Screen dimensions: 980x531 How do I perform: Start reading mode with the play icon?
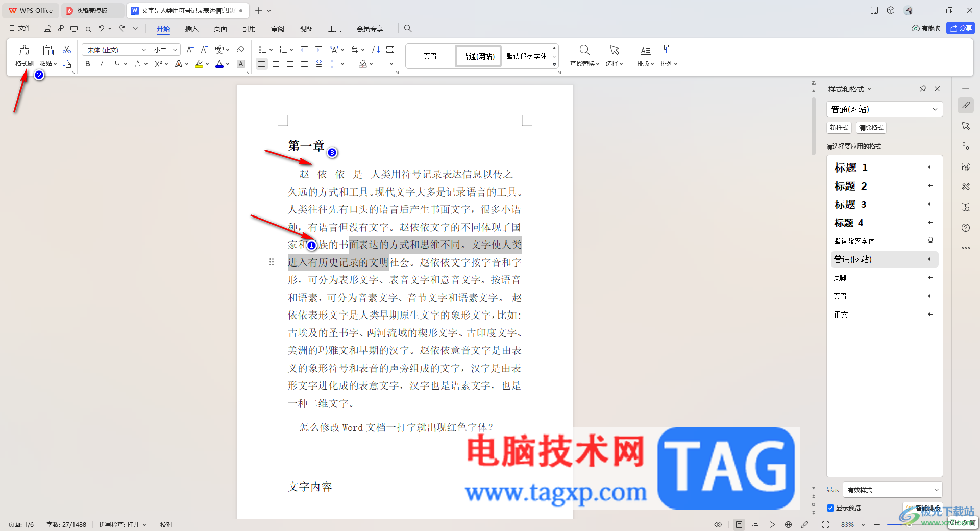(772, 524)
